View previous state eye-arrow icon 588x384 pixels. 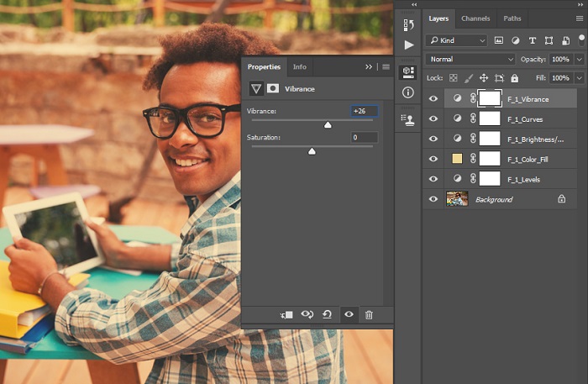307,314
